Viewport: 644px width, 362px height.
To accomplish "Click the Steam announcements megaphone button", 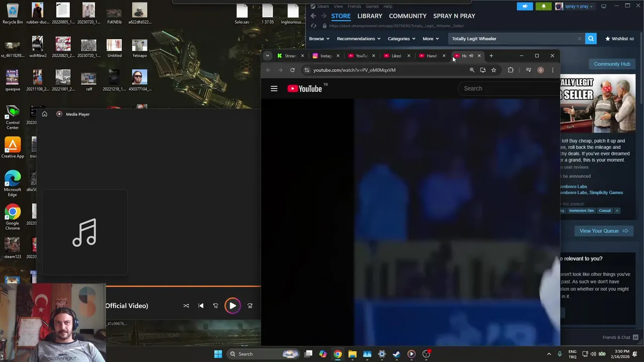I will [x=525, y=7].
